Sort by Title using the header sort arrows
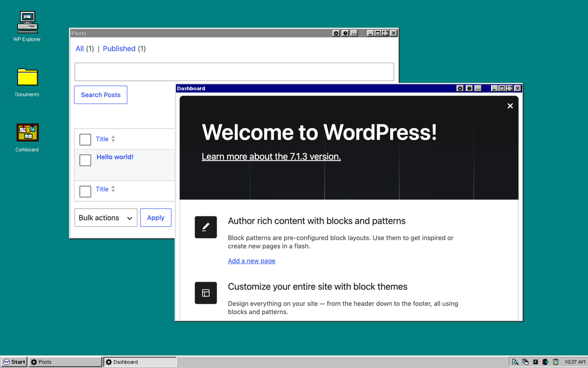Screen dimensions: 588x368 pyautogui.click(x=113, y=139)
